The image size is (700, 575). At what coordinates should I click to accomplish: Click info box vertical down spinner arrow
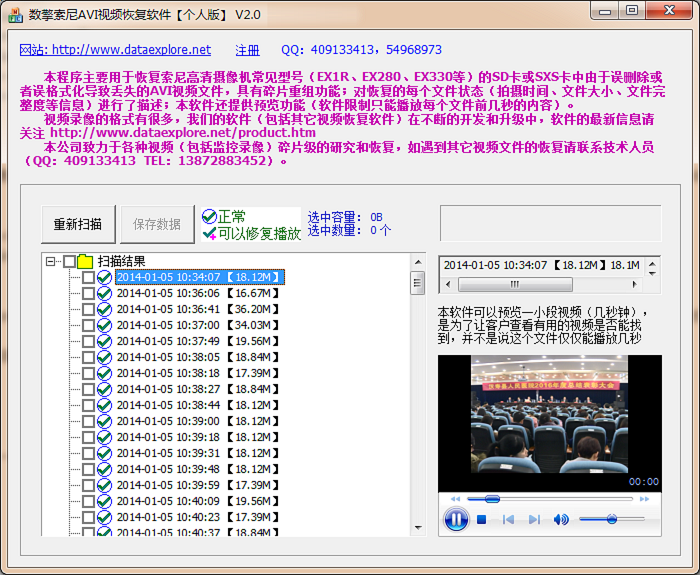pyautogui.click(x=652, y=273)
